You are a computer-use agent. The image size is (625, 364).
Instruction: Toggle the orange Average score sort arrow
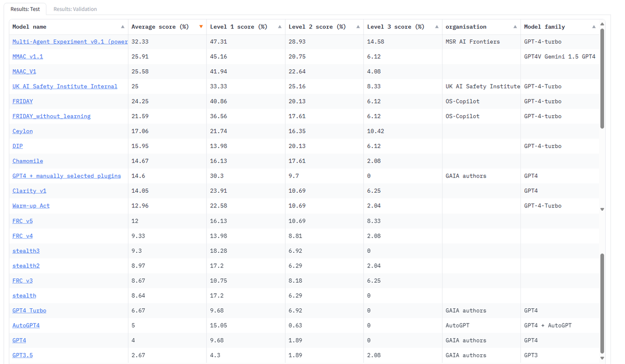tap(201, 27)
